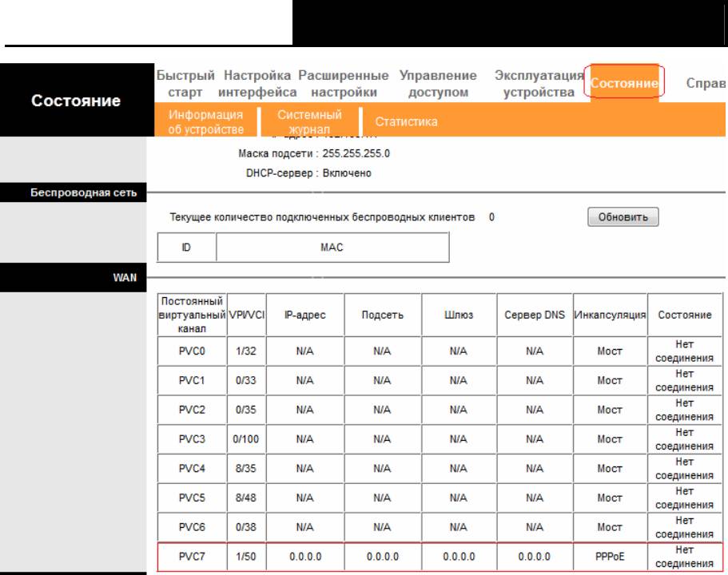Click the Обновить button

click(x=623, y=217)
